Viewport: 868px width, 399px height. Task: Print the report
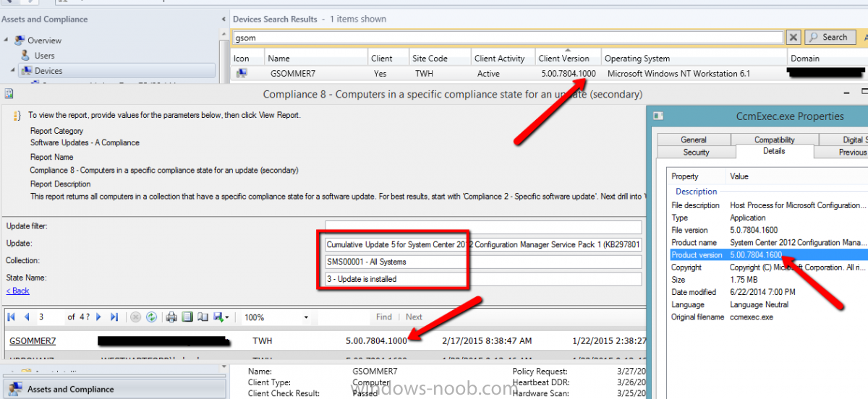pos(171,317)
